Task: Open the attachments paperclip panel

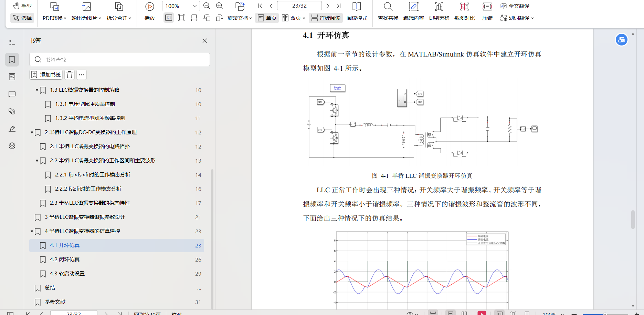Action: [x=12, y=111]
